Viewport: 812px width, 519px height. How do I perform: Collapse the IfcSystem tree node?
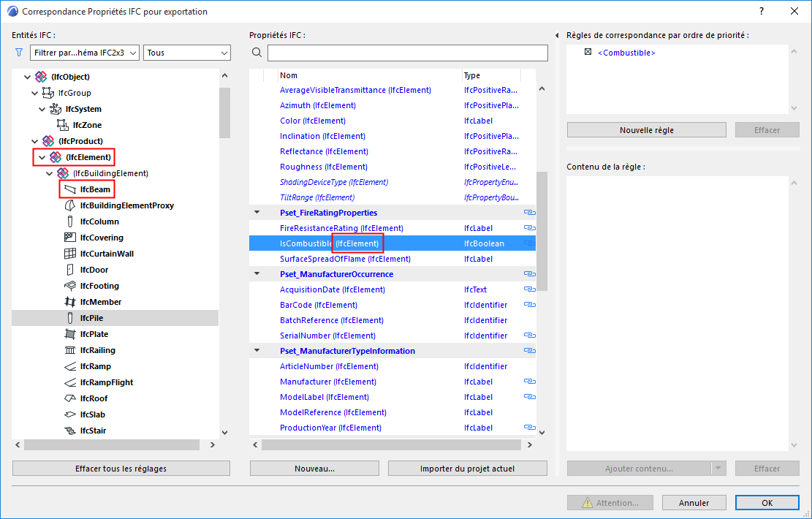click(42, 109)
